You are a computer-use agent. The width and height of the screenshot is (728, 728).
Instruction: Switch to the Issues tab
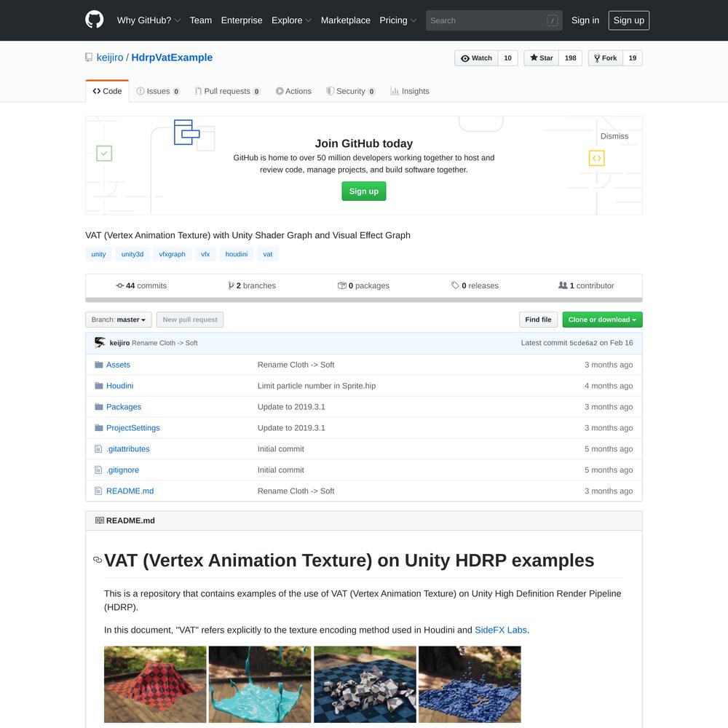158,91
